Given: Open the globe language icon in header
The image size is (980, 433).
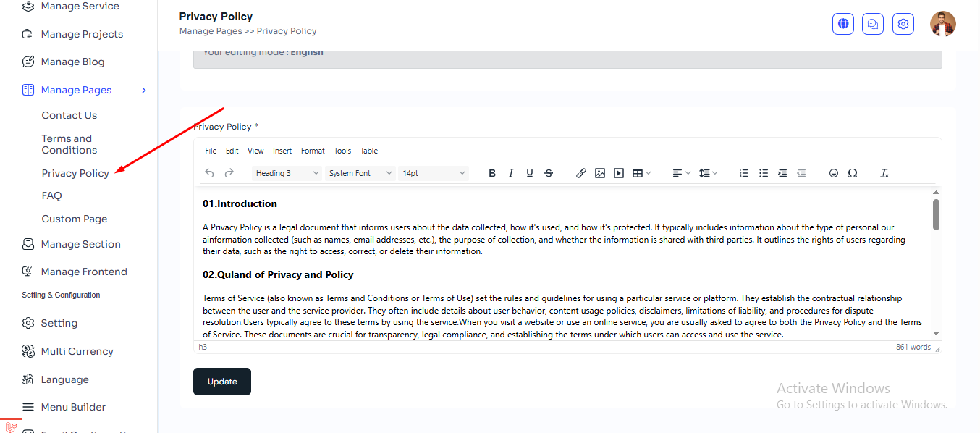Looking at the screenshot, I should coord(843,24).
